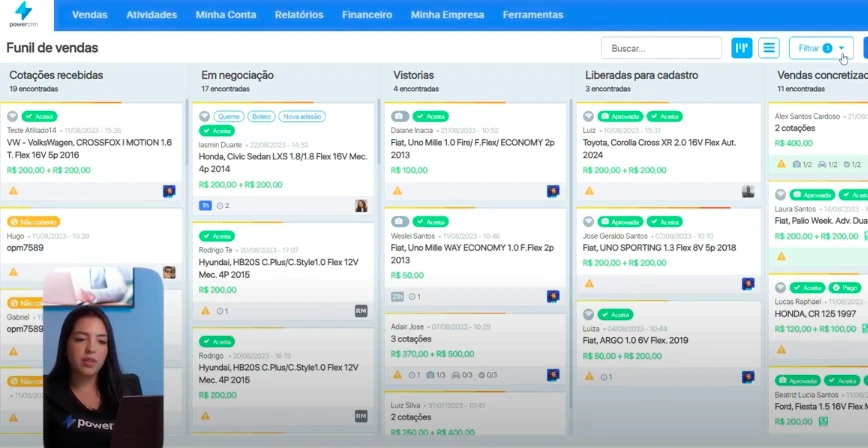Click avatar on Toyota Corolla Cross card

[748, 191]
